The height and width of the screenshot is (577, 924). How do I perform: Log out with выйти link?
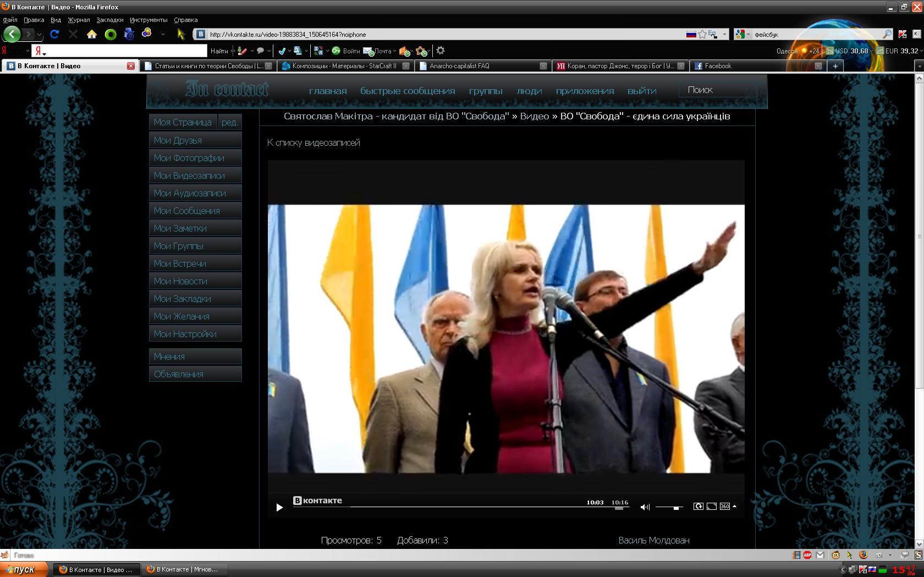(x=642, y=91)
